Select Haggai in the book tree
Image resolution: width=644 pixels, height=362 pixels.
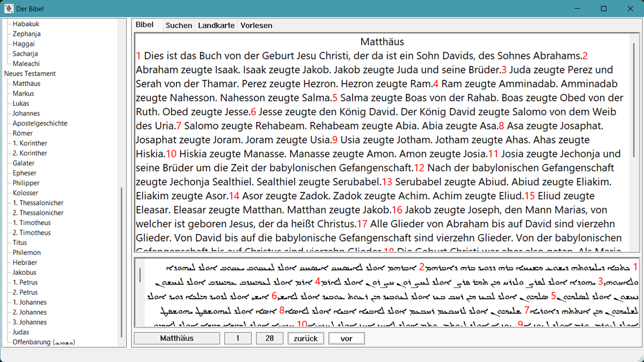tap(23, 44)
